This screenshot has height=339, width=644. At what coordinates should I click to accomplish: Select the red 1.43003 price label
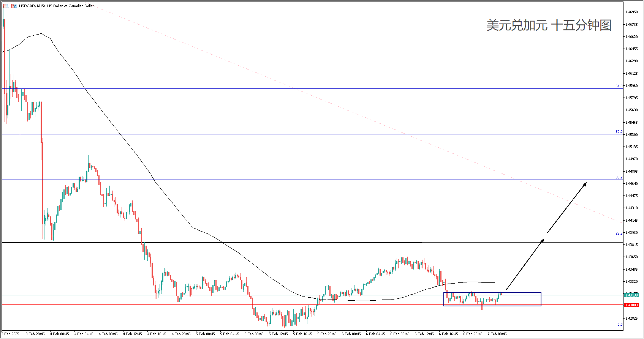click(x=631, y=305)
